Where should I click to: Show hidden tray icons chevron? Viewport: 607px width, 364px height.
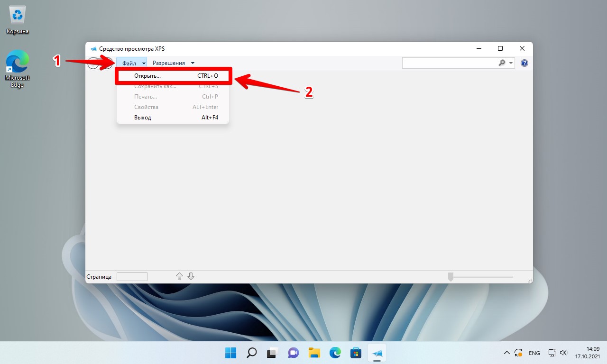[x=506, y=353]
